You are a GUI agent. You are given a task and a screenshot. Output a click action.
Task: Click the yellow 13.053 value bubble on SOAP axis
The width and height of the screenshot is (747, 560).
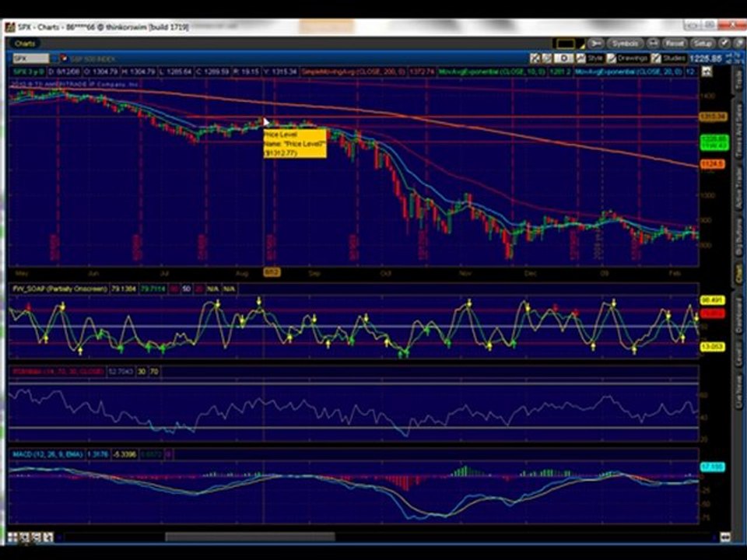(x=712, y=347)
